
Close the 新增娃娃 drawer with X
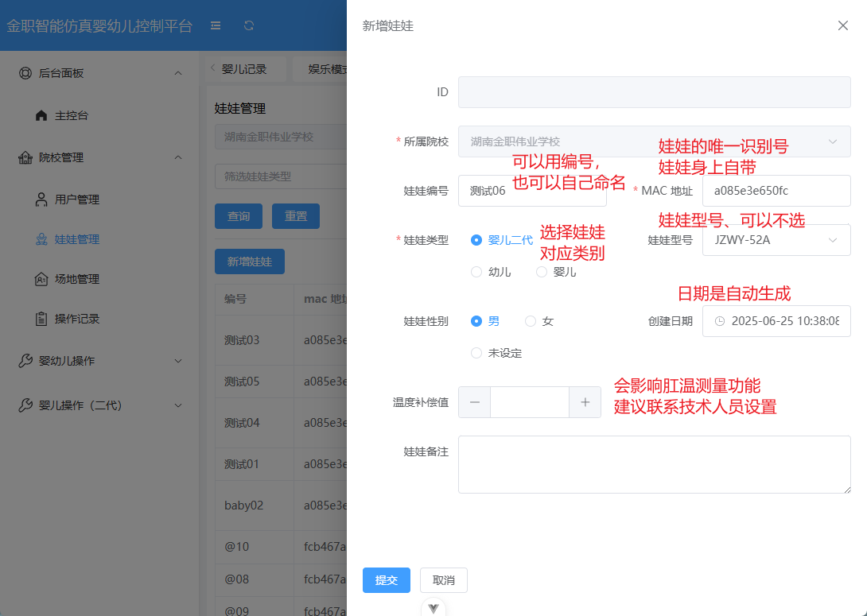pyautogui.click(x=842, y=25)
